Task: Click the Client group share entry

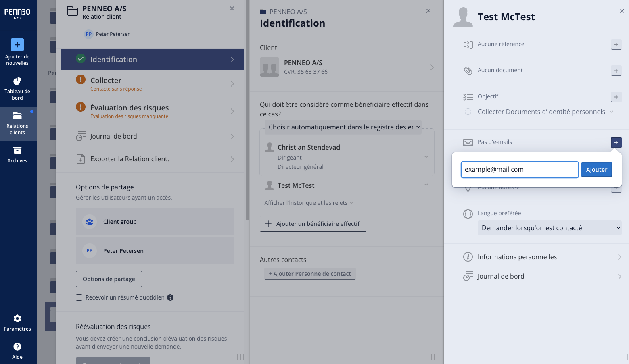Action: click(x=155, y=222)
